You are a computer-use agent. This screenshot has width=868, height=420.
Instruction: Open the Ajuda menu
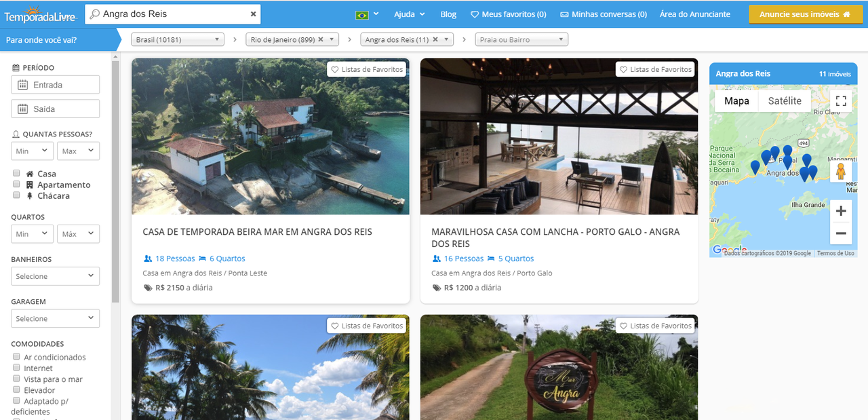pyautogui.click(x=410, y=14)
